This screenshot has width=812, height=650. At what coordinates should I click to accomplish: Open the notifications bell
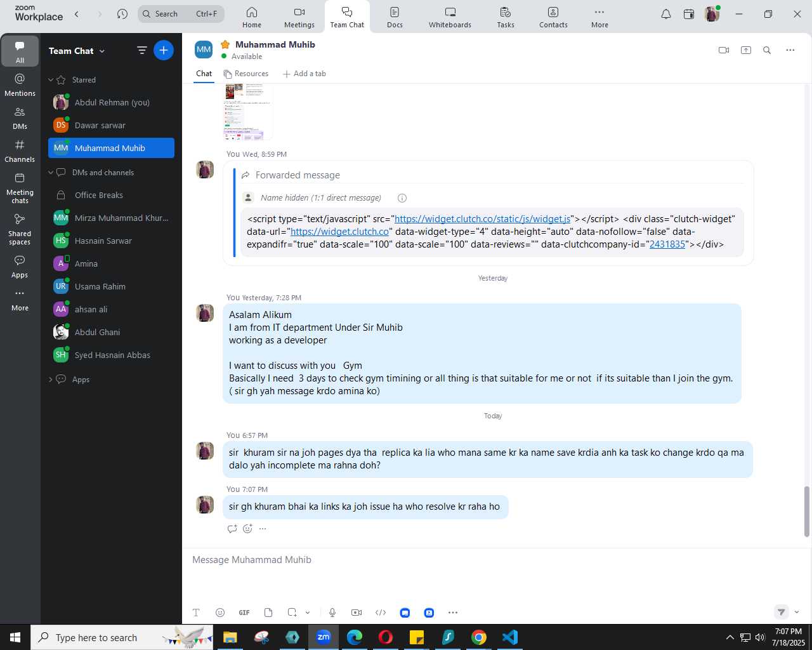666,14
